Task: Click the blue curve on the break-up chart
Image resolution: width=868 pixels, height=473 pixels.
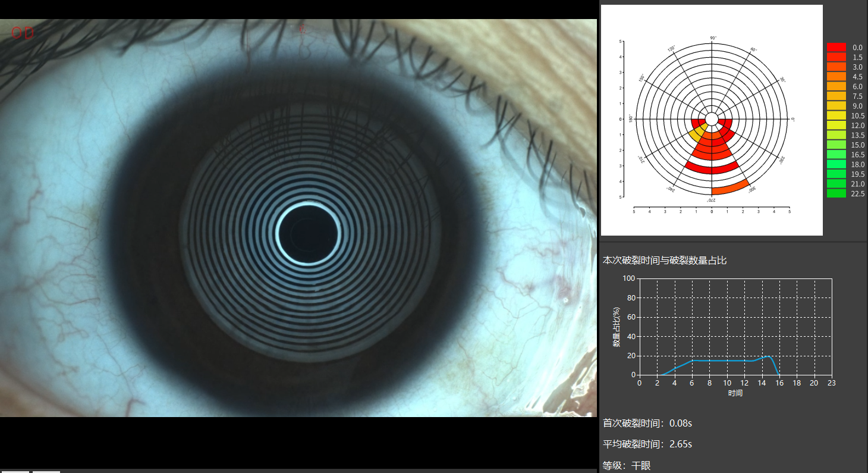Action: pos(719,361)
